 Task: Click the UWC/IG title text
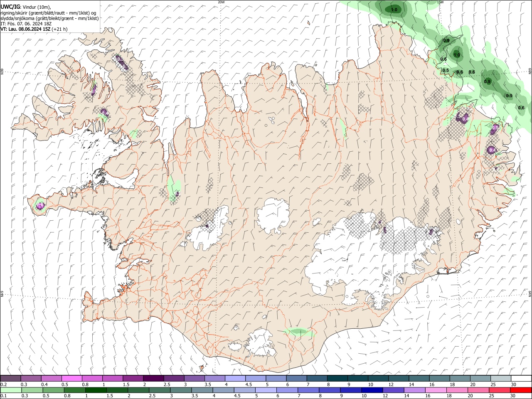tap(10, 7)
